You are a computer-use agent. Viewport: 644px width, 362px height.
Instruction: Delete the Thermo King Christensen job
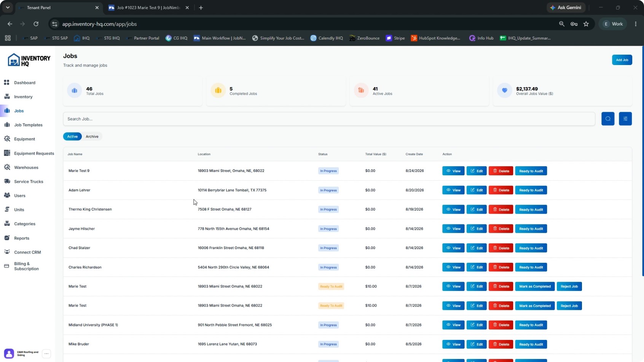[x=501, y=210]
